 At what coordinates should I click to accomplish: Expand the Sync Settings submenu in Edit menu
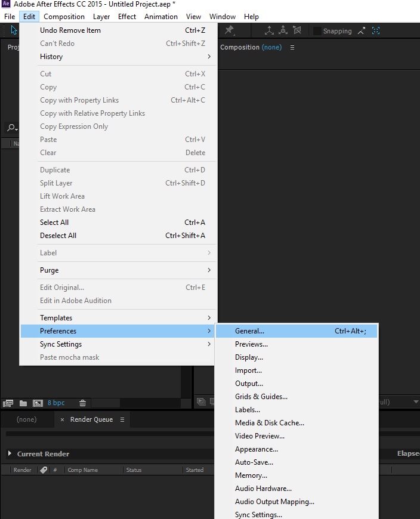pyautogui.click(x=118, y=344)
